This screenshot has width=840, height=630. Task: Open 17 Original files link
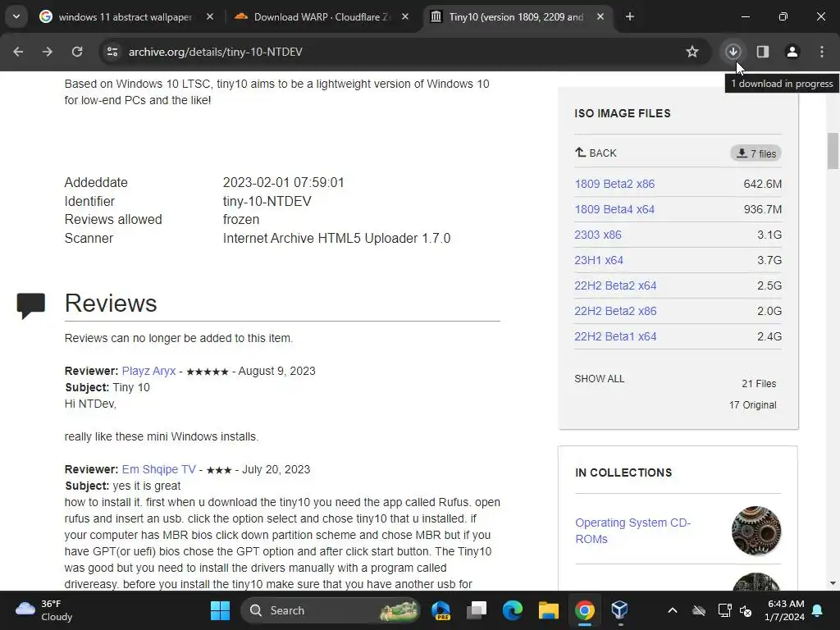[x=753, y=405]
